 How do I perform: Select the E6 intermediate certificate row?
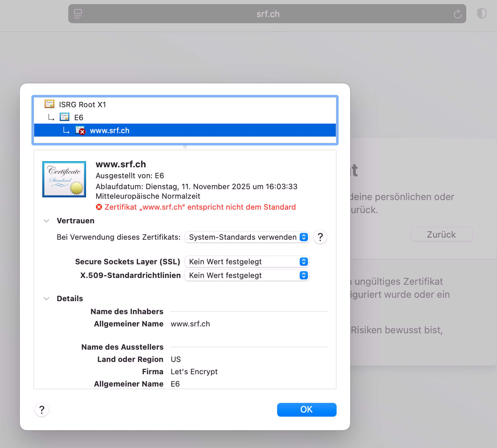185,117
